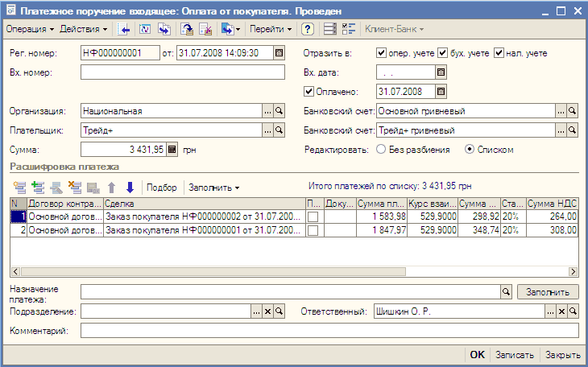Click the help question mark icon
Screen dimensions: 588x367
(x=308, y=29)
